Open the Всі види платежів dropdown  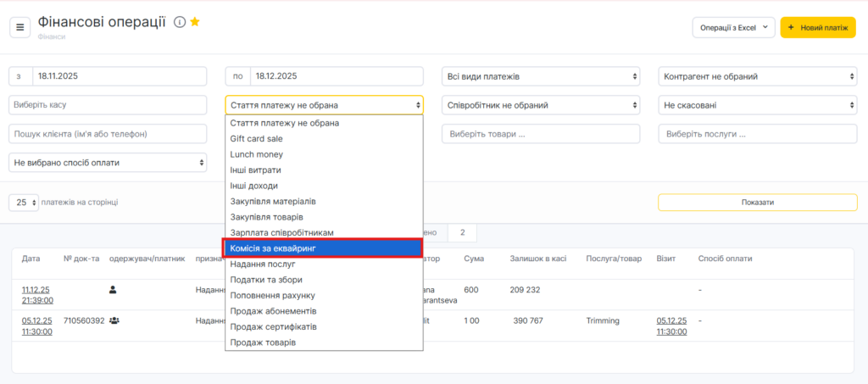point(542,77)
